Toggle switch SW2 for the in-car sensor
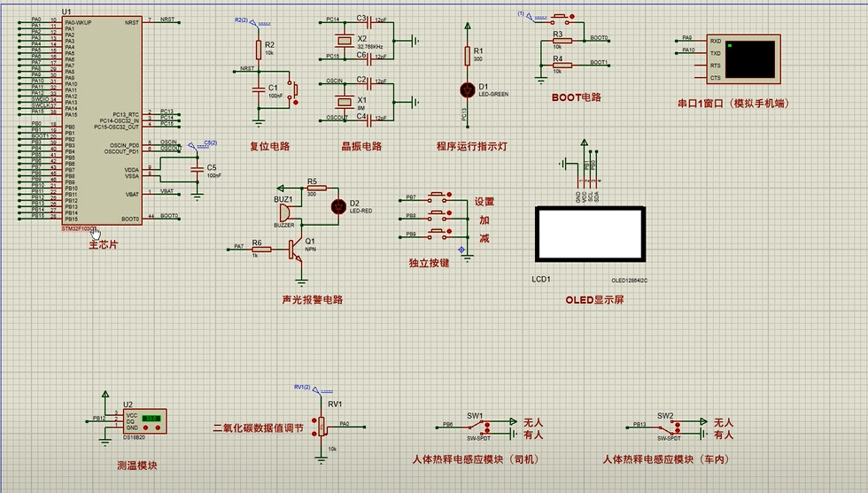 pos(669,428)
